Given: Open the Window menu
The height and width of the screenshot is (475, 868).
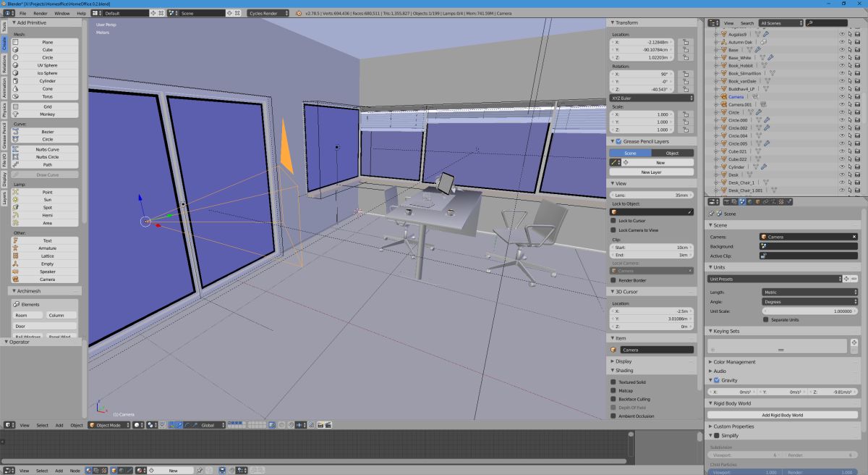Looking at the screenshot, I should click(62, 13).
